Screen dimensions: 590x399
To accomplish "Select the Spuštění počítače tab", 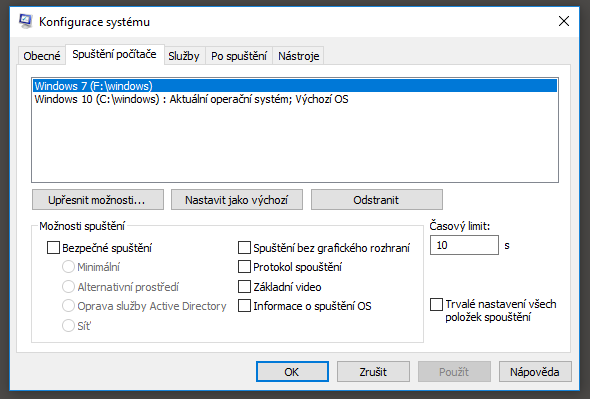I will tap(114, 55).
